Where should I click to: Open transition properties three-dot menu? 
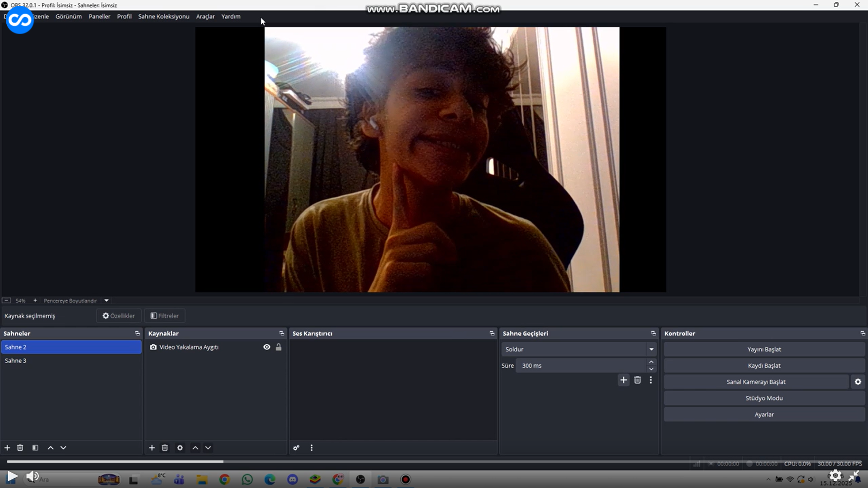(x=651, y=380)
